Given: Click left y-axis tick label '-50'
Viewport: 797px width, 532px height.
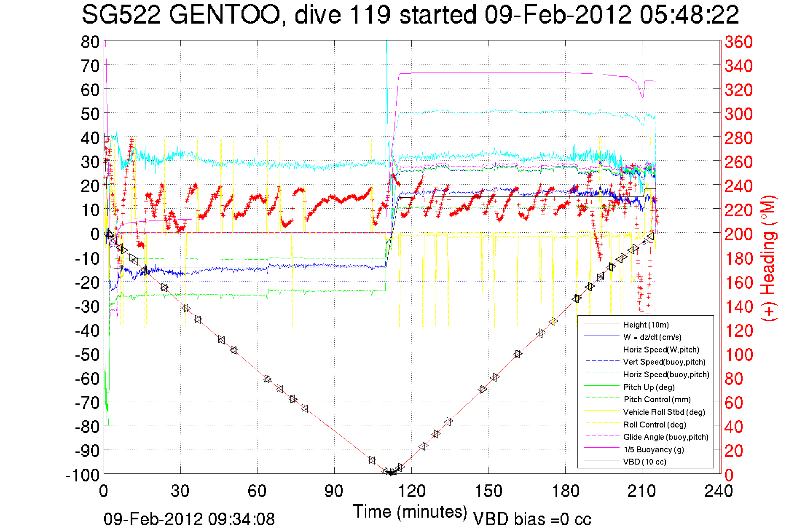Looking at the screenshot, I should pos(87,355).
